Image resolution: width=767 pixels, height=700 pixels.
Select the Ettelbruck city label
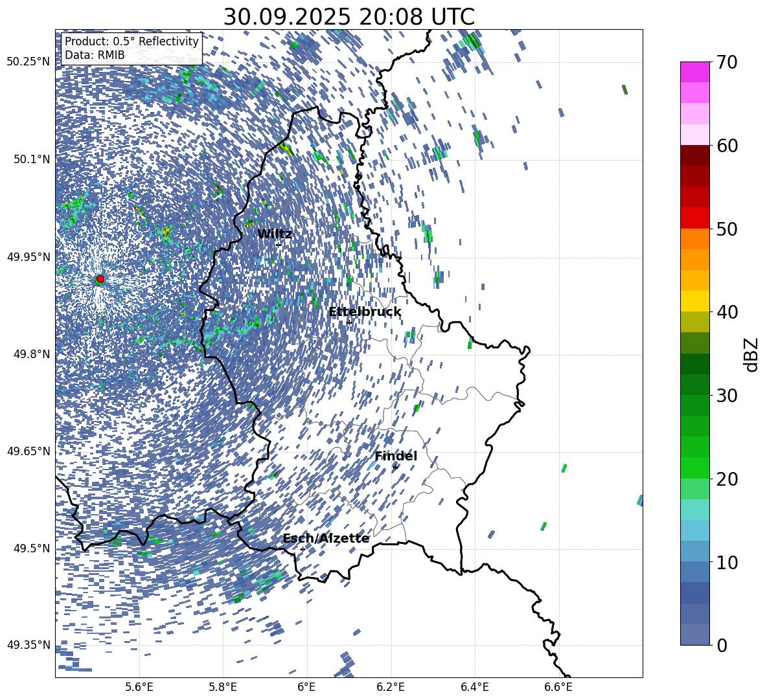click(365, 312)
